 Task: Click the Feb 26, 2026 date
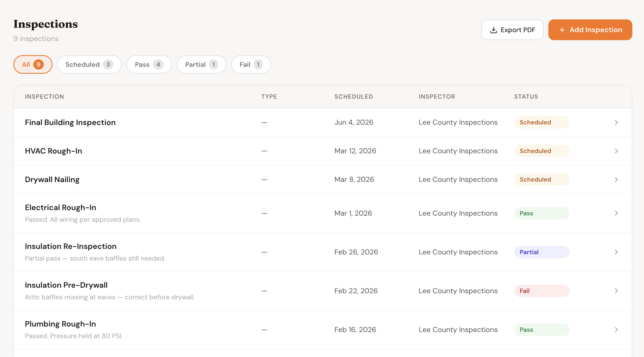tap(356, 252)
